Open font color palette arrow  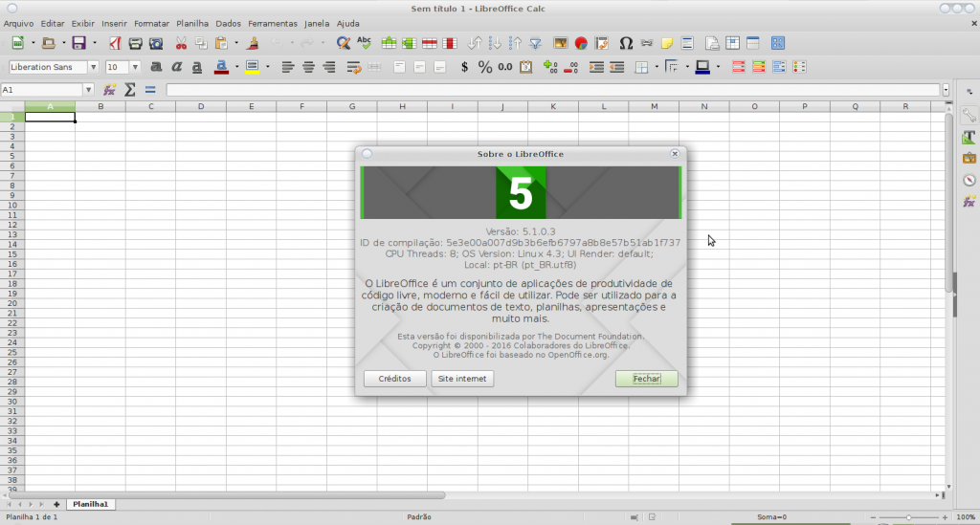point(237,67)
